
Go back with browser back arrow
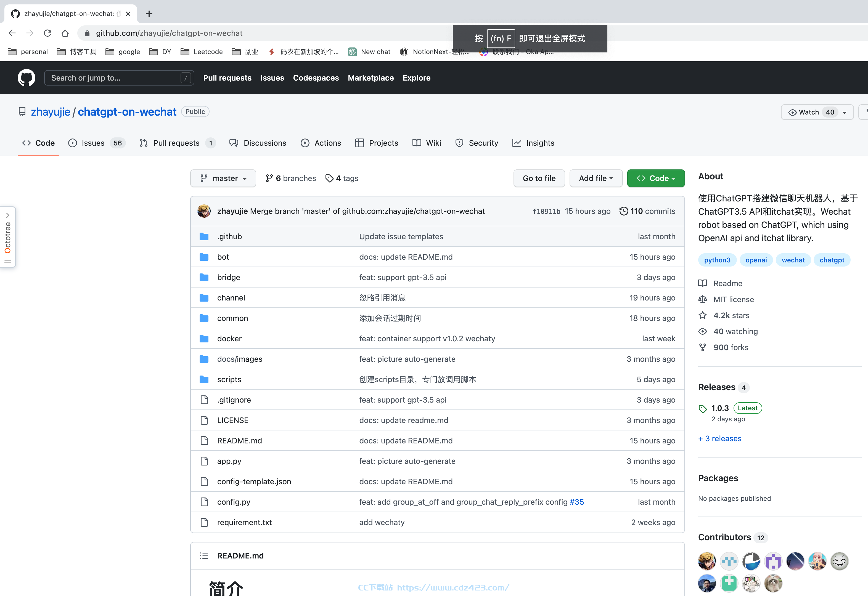[12, 33]
